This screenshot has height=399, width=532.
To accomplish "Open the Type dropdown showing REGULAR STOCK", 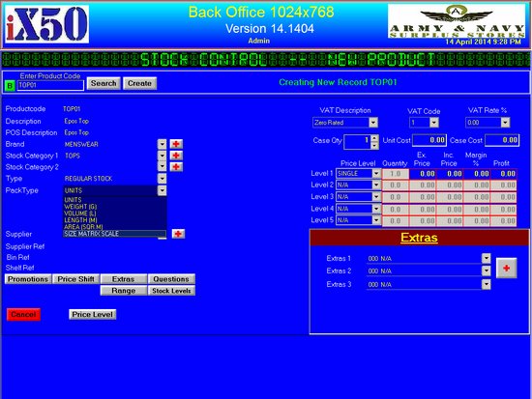I will [162, 179].
